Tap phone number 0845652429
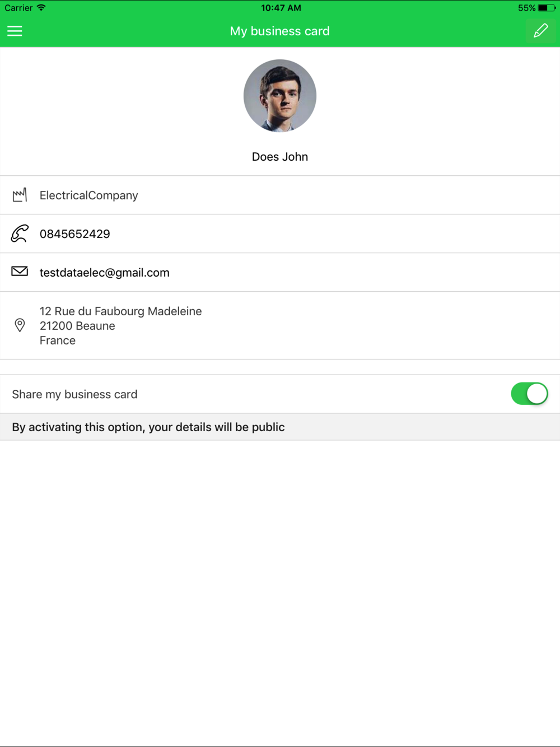 coord(74,234)
